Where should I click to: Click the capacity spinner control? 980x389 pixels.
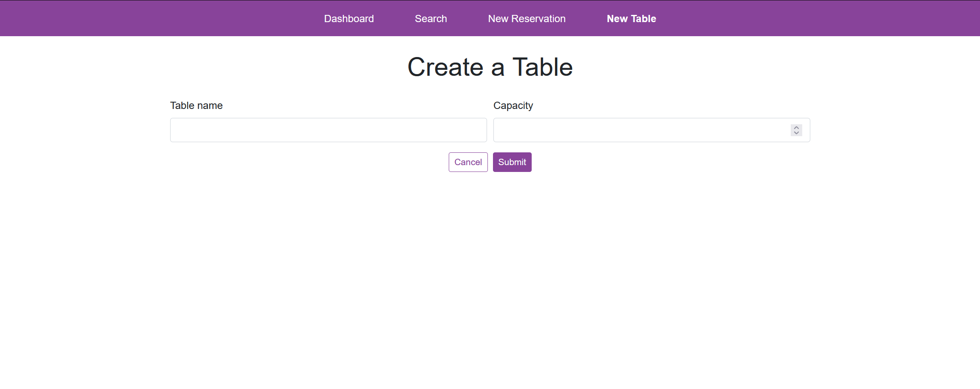tap(796, 130)
